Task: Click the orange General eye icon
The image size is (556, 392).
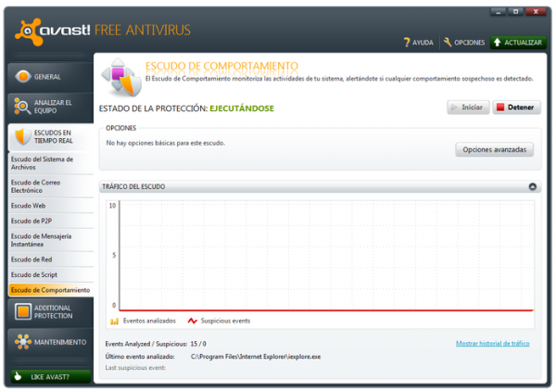Action: [x=22, y=76]
